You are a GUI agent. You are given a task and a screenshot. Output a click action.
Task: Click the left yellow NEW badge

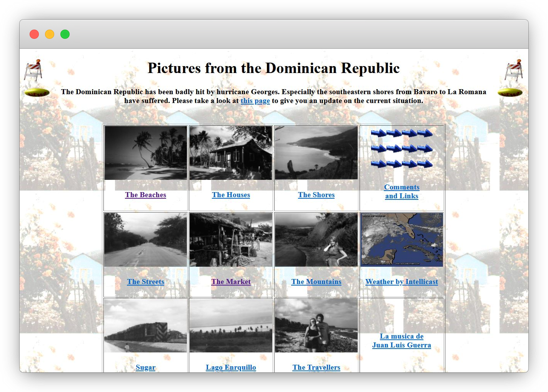click(37, 93)
